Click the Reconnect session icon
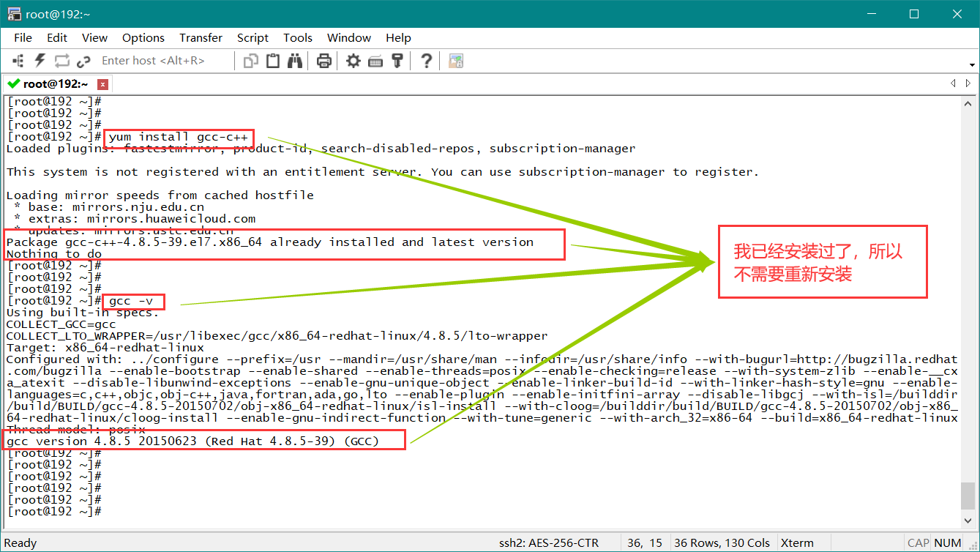 [x=61, y=61]
